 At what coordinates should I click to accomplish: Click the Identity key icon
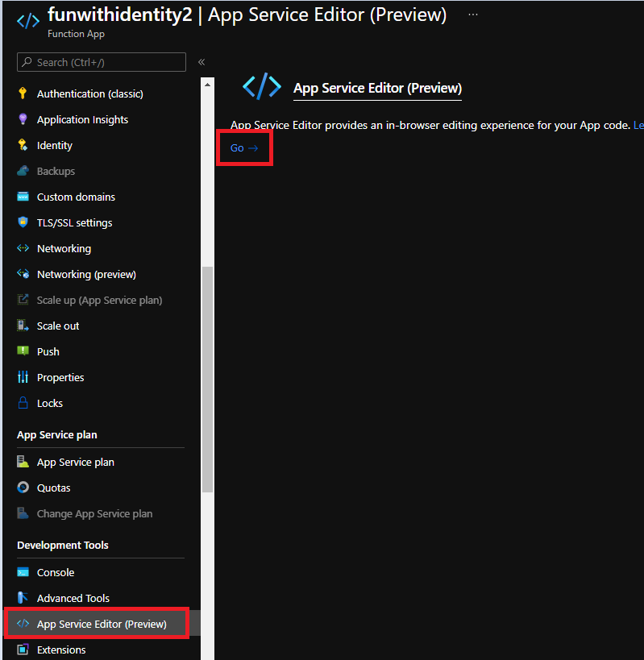tap(23, 145)
